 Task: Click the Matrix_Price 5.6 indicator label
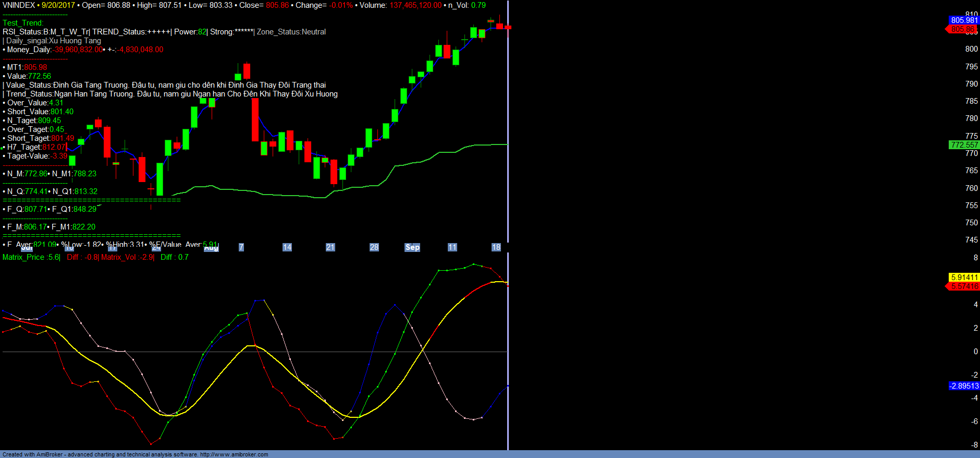click(x=31, y=257)
